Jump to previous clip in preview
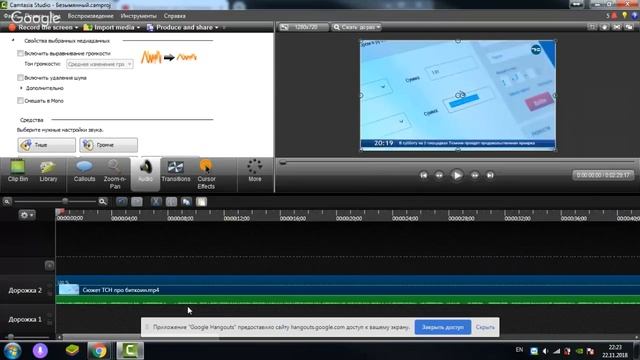 424,175
